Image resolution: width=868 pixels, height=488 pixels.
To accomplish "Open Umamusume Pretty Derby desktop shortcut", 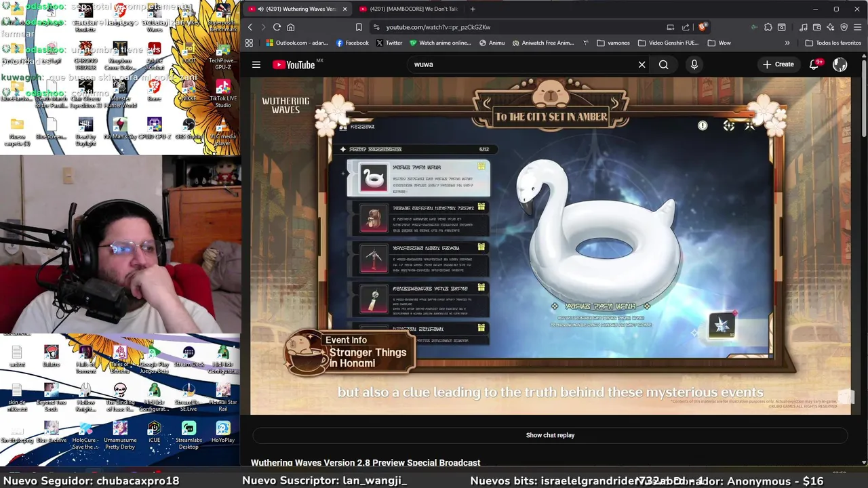I will [120, 434].
